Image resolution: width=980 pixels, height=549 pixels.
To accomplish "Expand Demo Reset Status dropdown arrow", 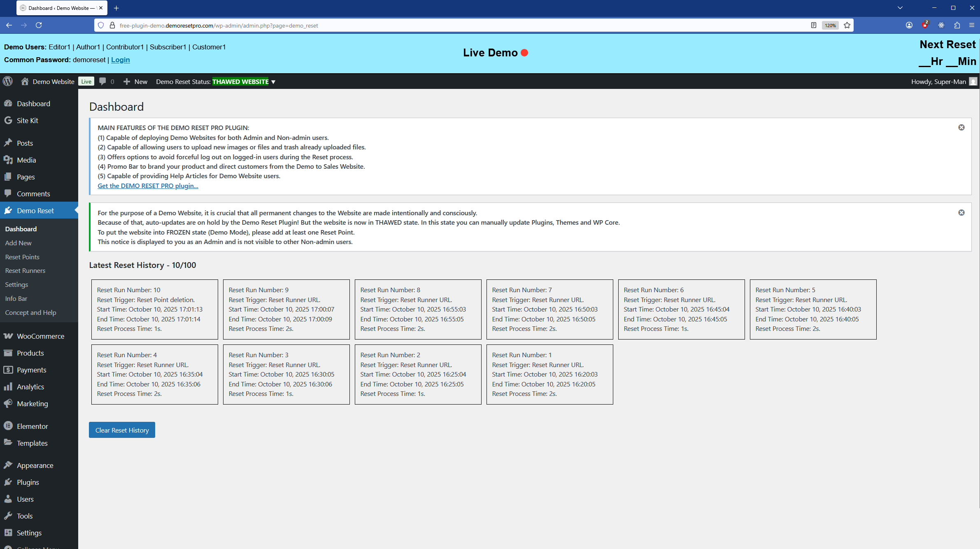I will pos(273,82).
